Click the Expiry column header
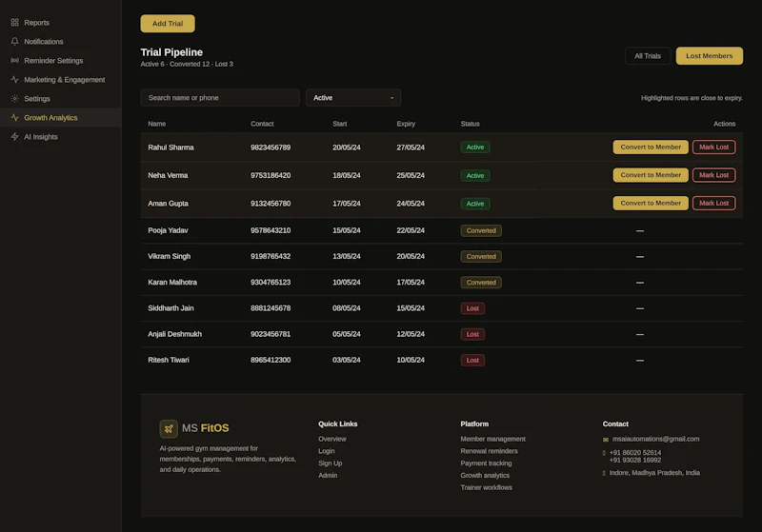 point(406,124)
